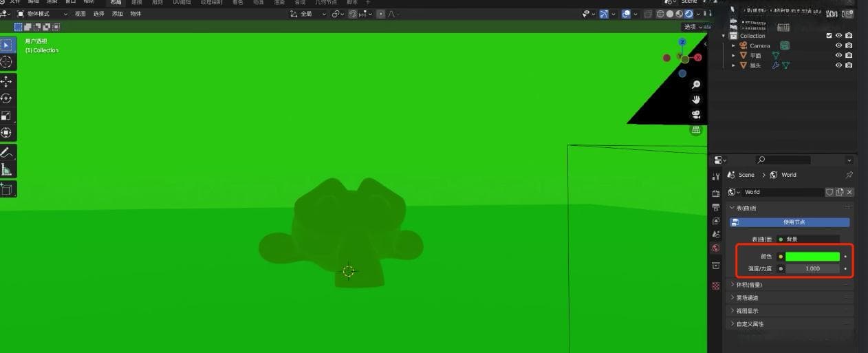Collapse the 表(曲)面 surface panel
This screenshot has height=353, width=868.
(790, 208)
